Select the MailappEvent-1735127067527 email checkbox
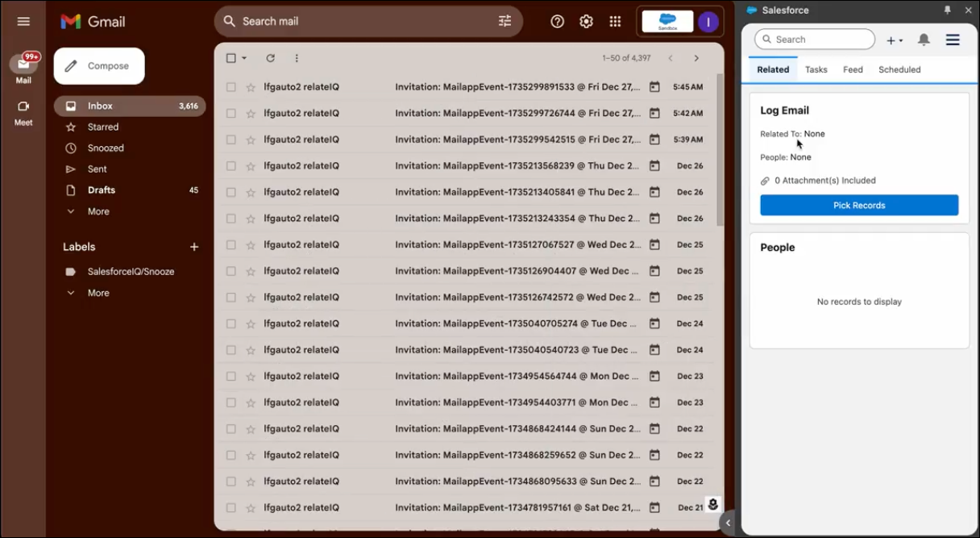The height and width of the screenshot is (538, 980). coord(231,244)
